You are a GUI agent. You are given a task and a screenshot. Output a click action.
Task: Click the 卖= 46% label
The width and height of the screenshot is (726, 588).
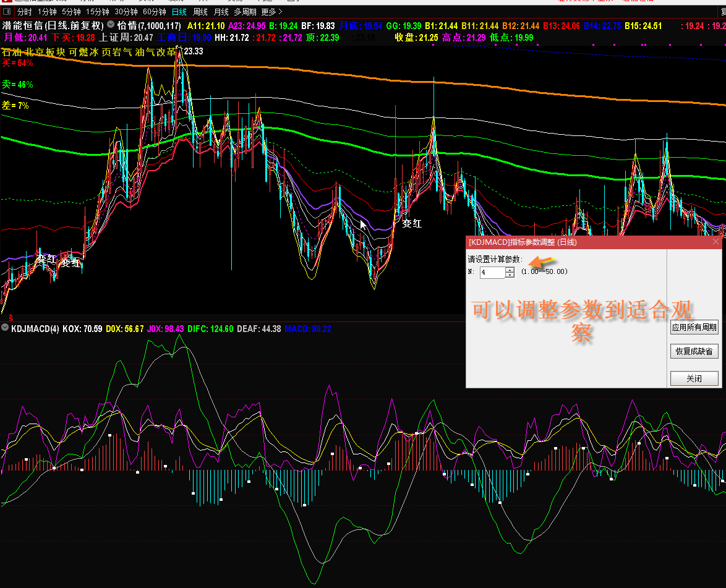pyautogui.click(x=17, y=84)
